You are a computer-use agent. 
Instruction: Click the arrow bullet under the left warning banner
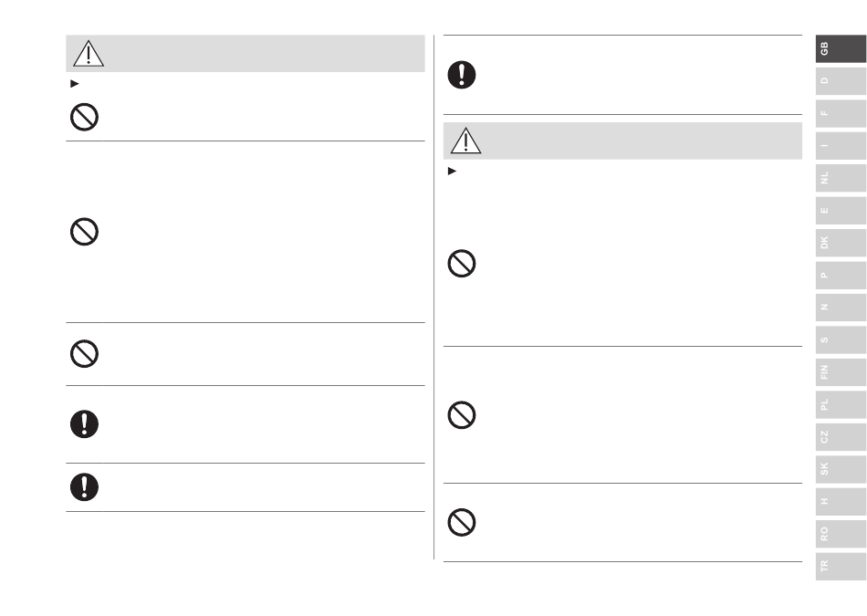coord(75,84)
